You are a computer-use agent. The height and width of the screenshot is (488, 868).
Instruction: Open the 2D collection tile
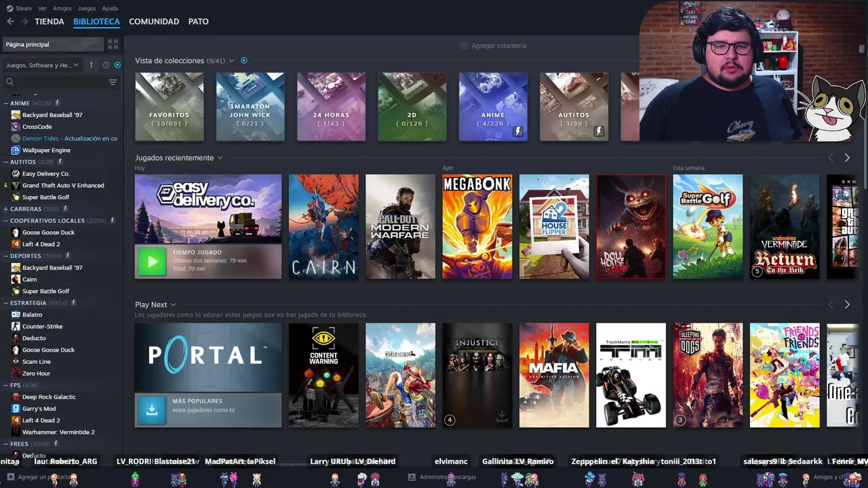[412, 106]
